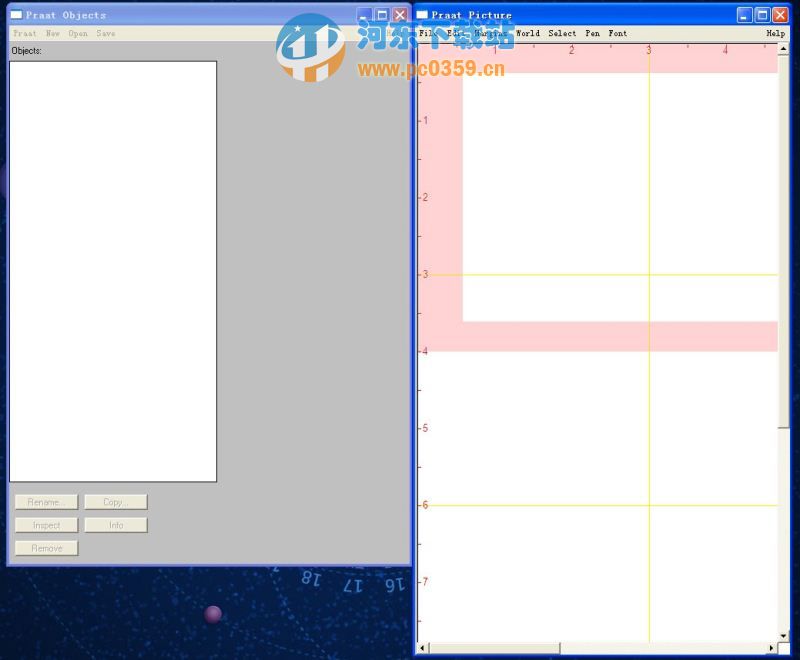
Task: Open the Save menu in Praat Objects
Action: (106, 33)
